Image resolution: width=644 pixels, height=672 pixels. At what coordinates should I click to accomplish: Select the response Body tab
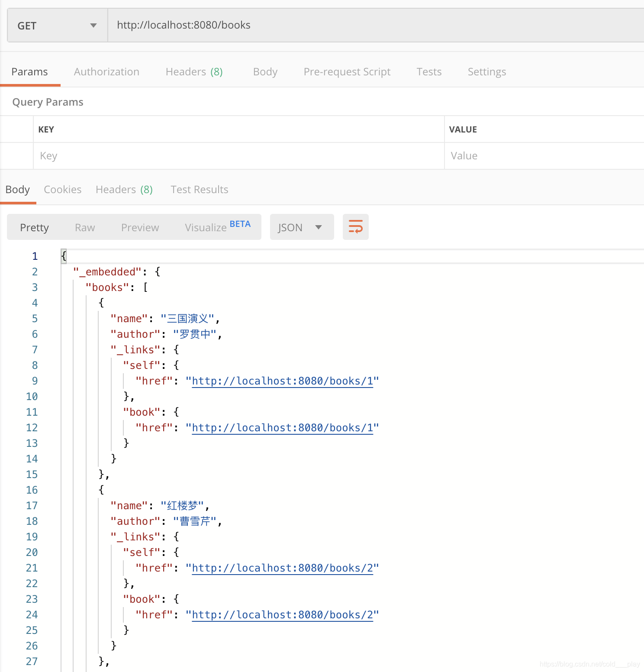[18, 190]
